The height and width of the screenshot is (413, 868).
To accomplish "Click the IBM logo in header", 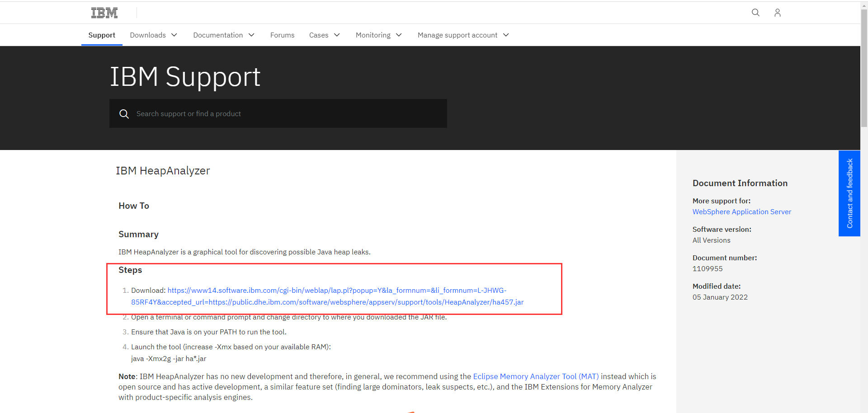I will [x=104, y=13].
